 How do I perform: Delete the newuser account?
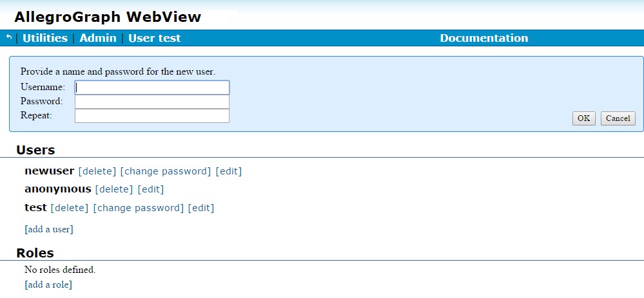(x=97, y=171)
